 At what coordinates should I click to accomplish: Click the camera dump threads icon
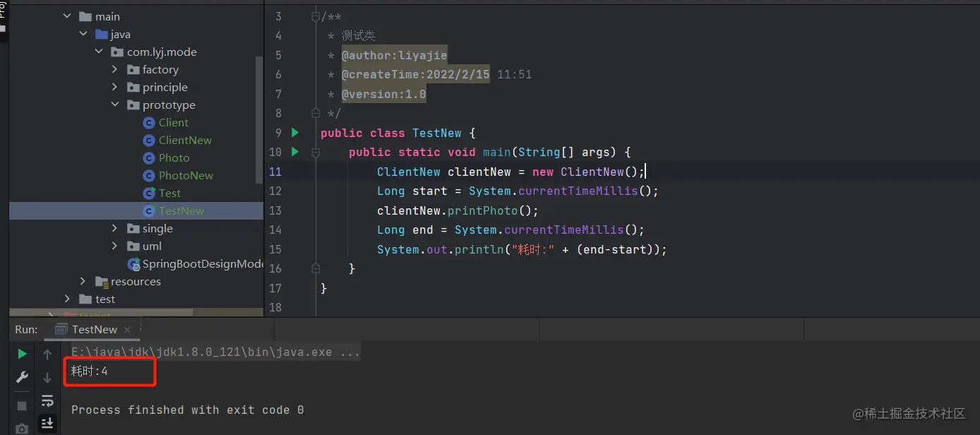tap(22, 429)
